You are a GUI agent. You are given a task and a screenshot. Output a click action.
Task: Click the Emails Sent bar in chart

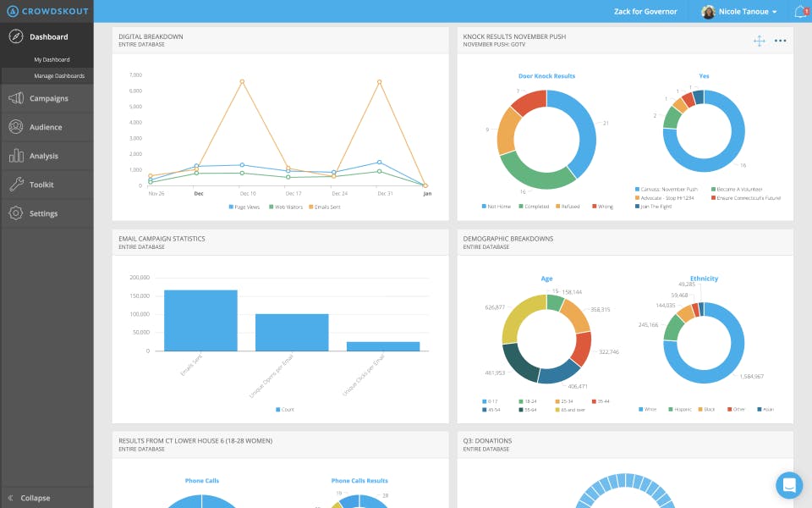(x=200, y=320)
